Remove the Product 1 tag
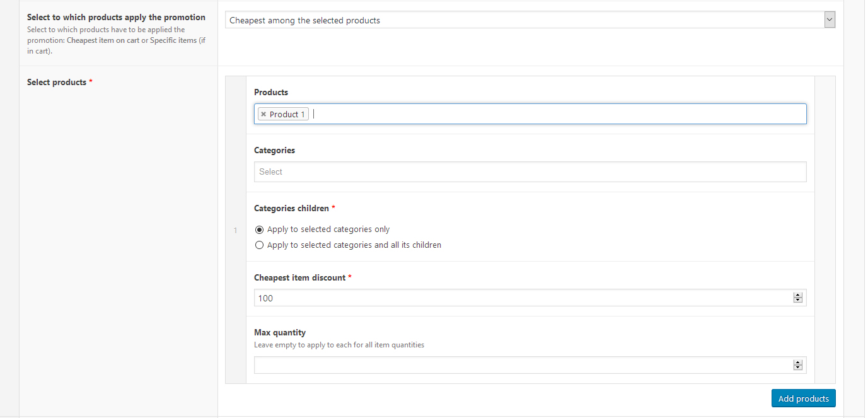868x418 pixels. [263, 115]
